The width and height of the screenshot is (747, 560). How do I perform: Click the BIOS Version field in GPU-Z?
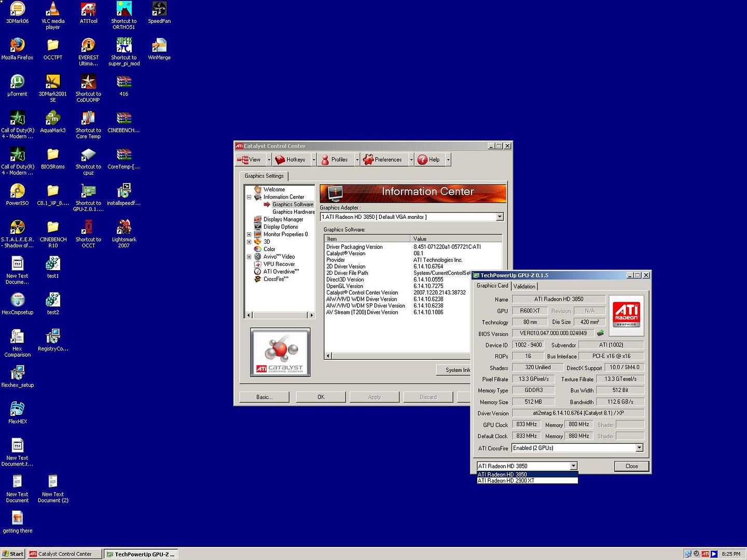click(x=554, y=333)
